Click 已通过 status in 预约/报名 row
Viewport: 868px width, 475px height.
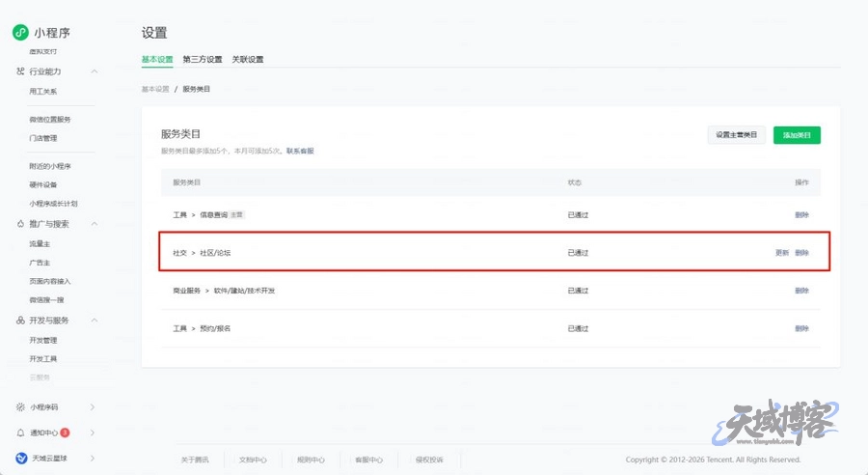point(578,328)
